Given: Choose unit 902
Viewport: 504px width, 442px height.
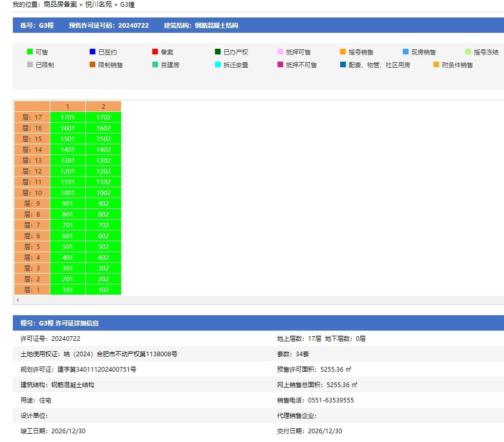Looking at the screenshot, I should (104, 203).
